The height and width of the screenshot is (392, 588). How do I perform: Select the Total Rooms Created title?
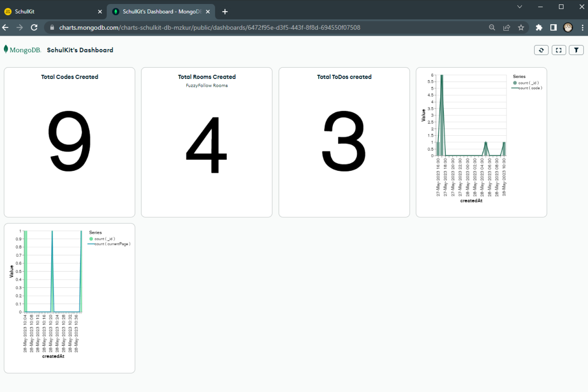207,77
